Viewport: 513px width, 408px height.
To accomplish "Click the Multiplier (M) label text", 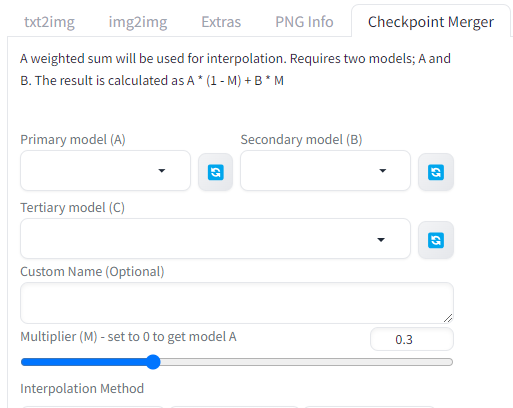I will coord(128,337).
